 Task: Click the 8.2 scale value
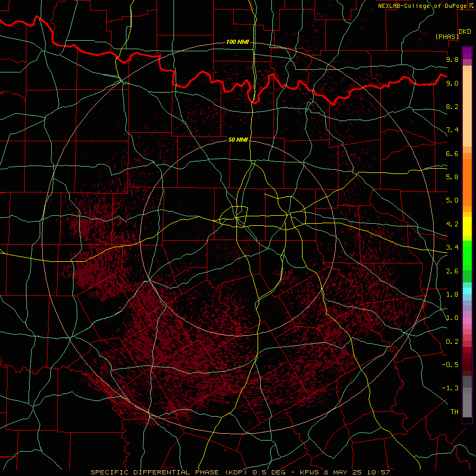[x=452, y=106]
